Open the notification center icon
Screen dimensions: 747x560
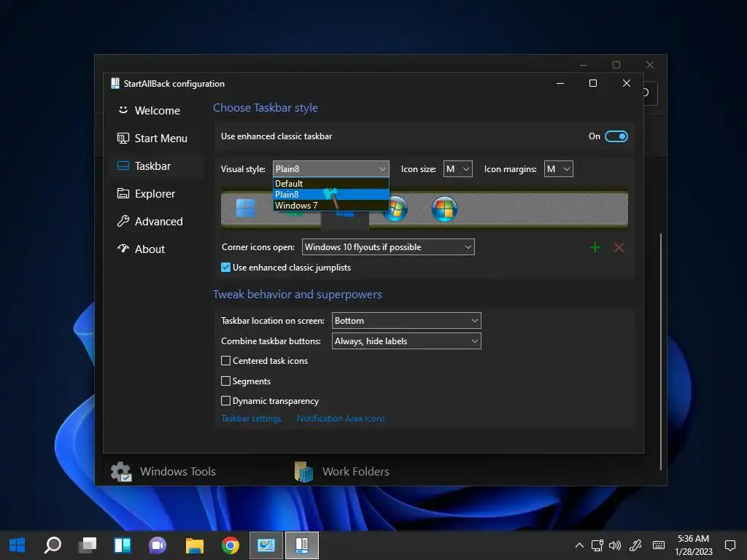coord(729,545)
